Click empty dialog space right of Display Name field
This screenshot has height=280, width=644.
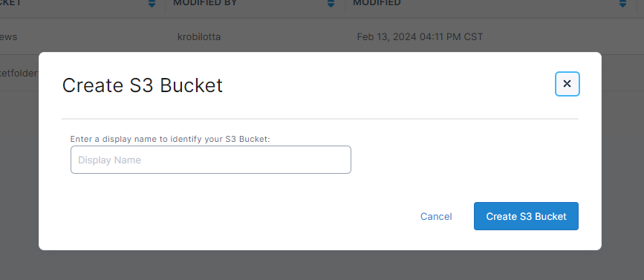tap(464, 160)
